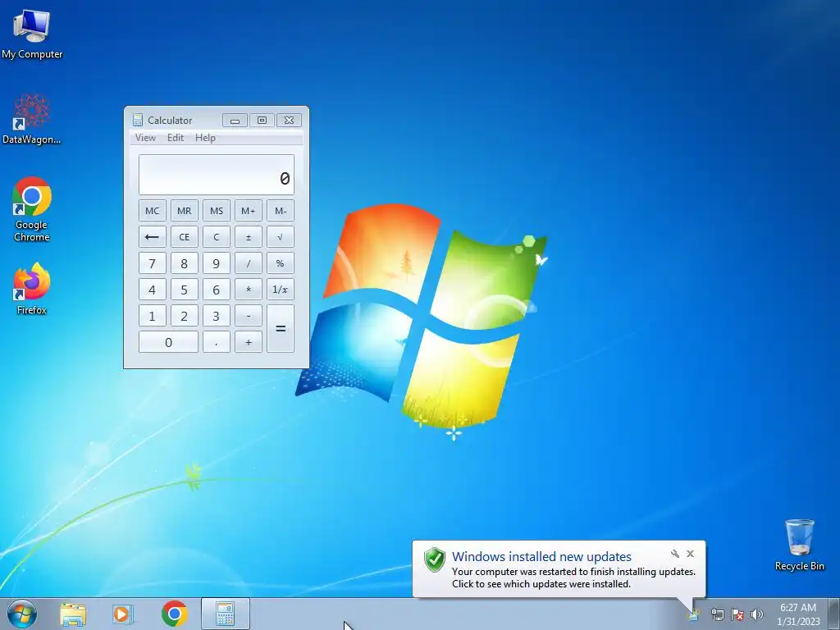Click the Show desktop strip
The width and height of the screenshot is (840, 630).
click(834, 614)
